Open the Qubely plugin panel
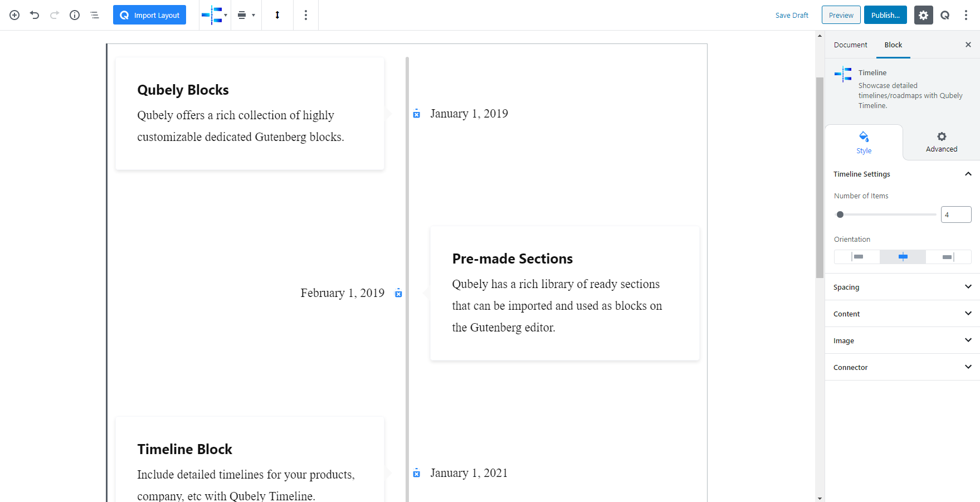Viewport: 980px width, 502px height. pyautogui.click(x=945, y=15)
